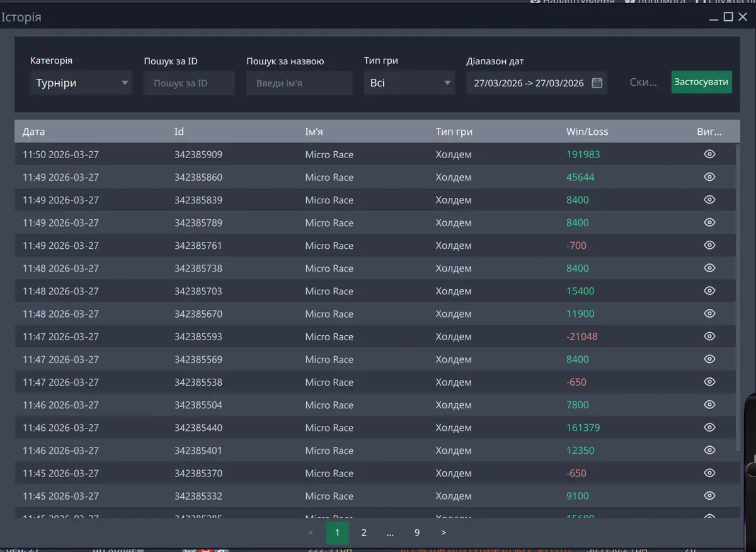
Task: View details of tournament 342385909
Action: tap(709, 154)
